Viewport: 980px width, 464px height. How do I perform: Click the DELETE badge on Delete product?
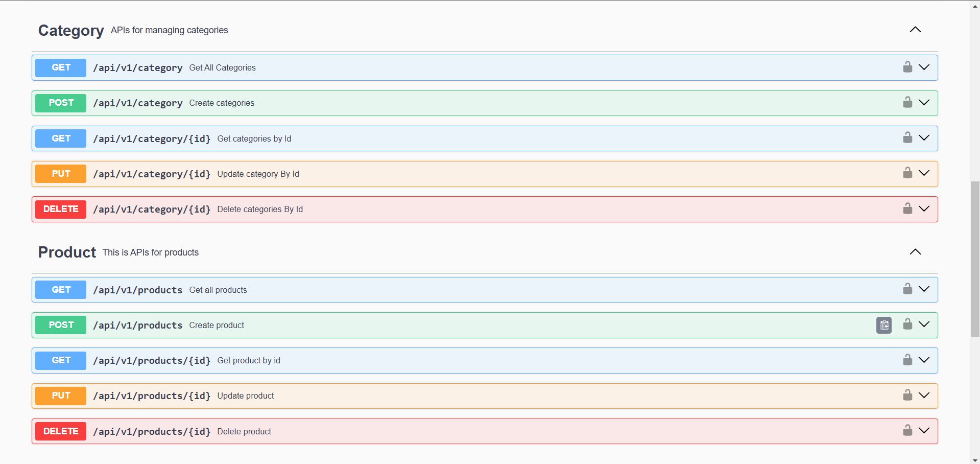[60, 431]
